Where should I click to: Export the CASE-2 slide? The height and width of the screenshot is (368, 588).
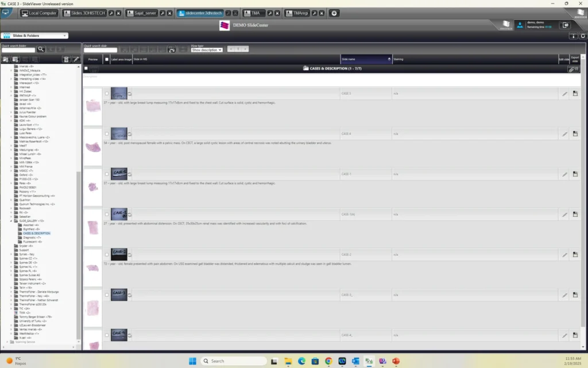coord(575,255)
